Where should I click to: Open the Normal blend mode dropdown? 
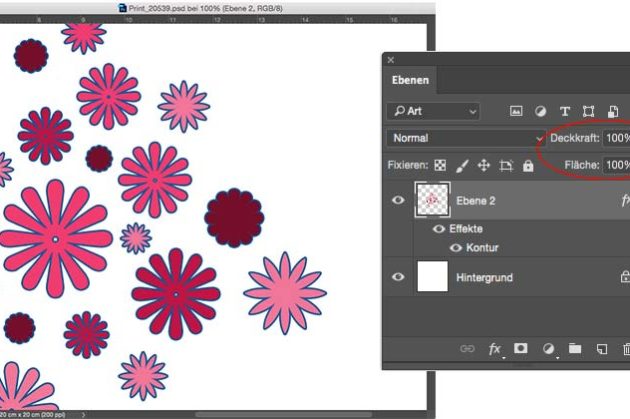466,138
